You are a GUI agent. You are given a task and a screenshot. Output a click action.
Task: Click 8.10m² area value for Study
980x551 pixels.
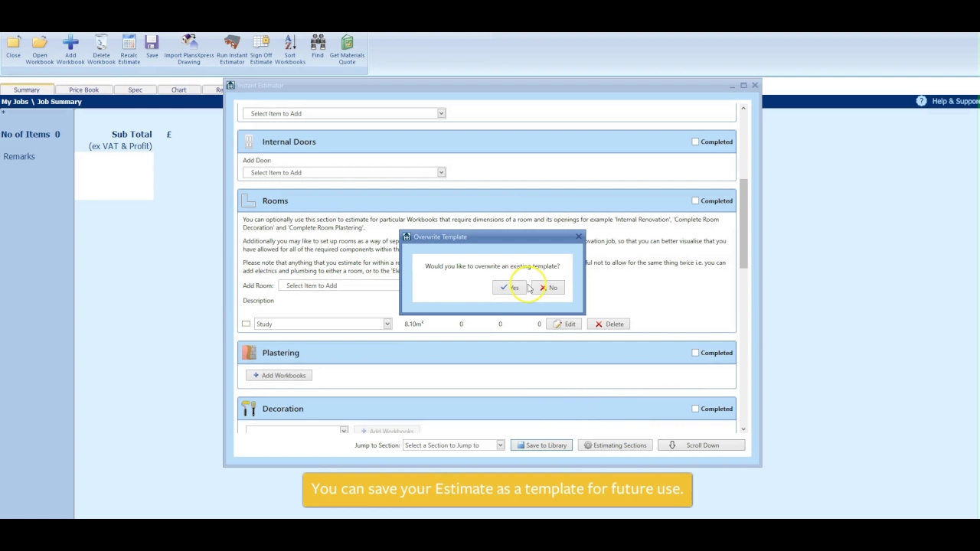(414, 324)
